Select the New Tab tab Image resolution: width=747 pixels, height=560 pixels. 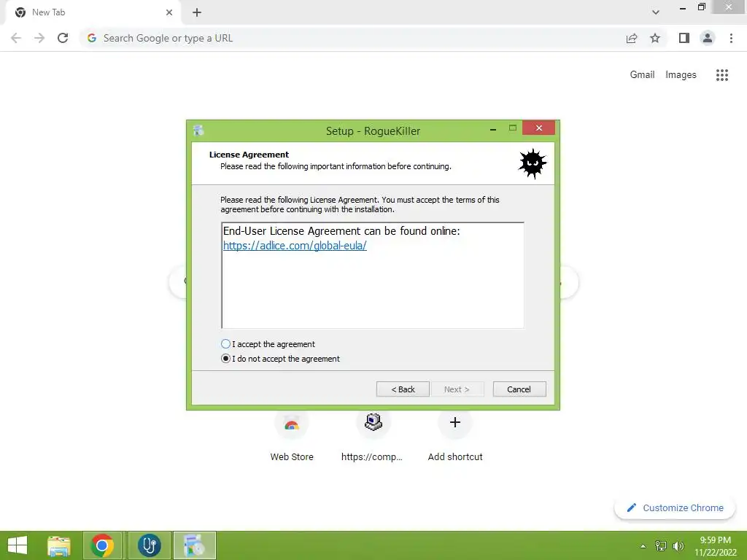point(93,12)
